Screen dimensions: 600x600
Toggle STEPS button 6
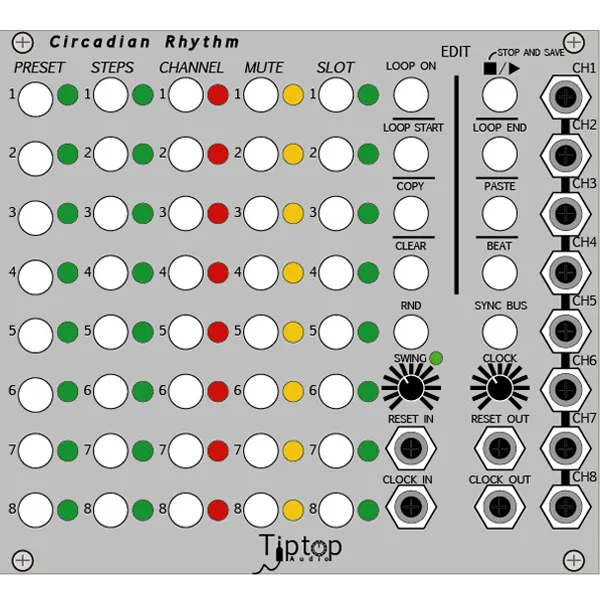tap(111, 391)
